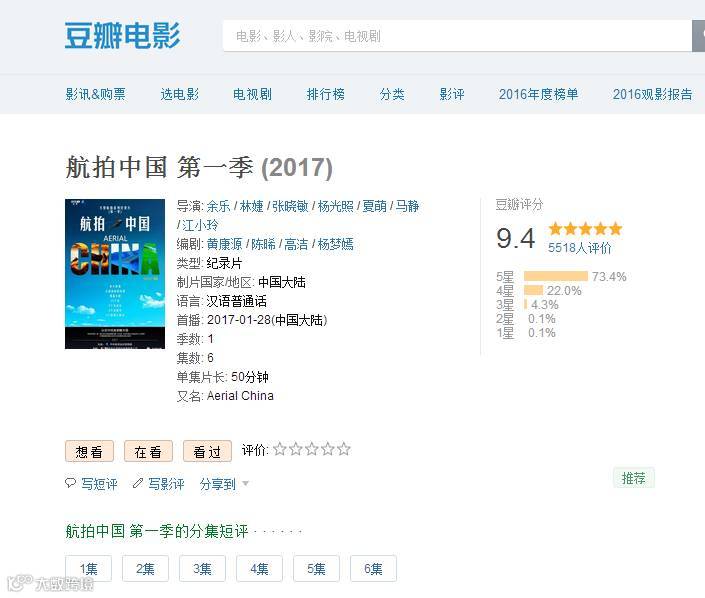Open episode 2集 short reviews

(x=145, y=569)
